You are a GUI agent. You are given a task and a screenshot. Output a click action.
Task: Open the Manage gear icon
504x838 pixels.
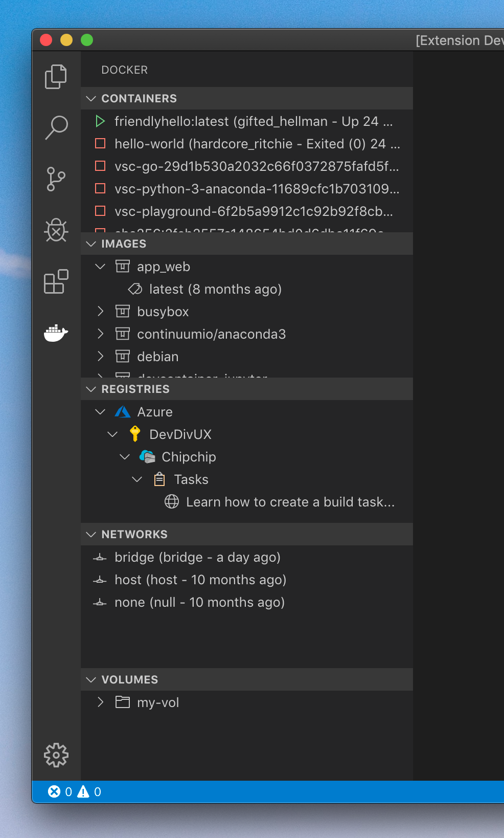56,755
